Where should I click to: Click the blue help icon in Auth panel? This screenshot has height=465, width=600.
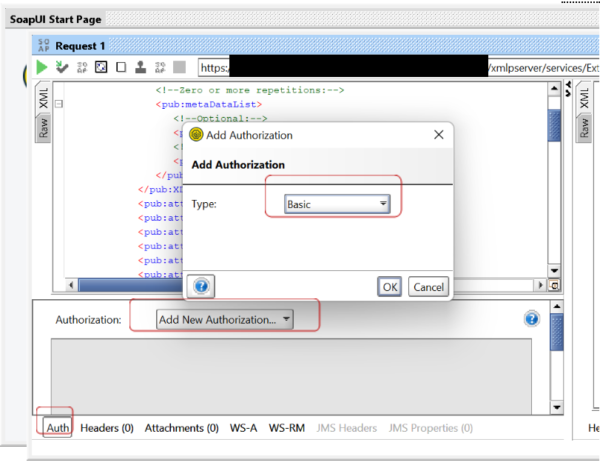532,319
